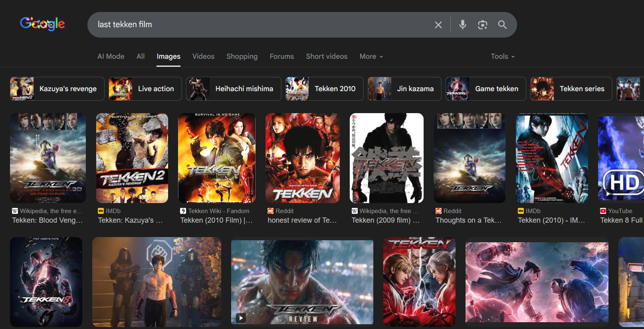Click the Reddit source above 'honest review'

click(281, 211)
